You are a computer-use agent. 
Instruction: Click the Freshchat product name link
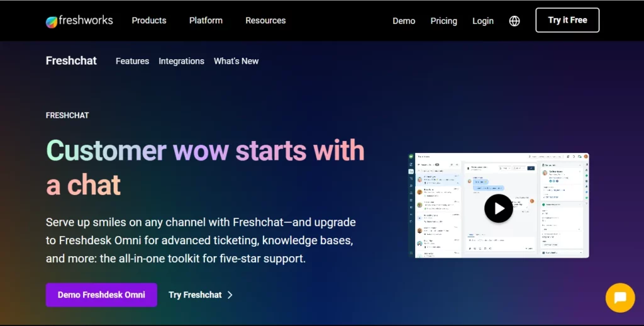[71, 61]
